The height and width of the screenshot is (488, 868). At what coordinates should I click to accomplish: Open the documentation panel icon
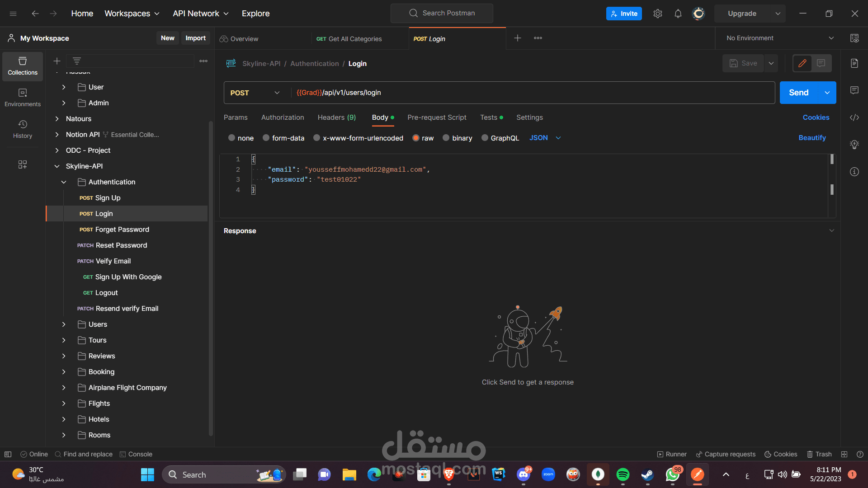point(854,63)
